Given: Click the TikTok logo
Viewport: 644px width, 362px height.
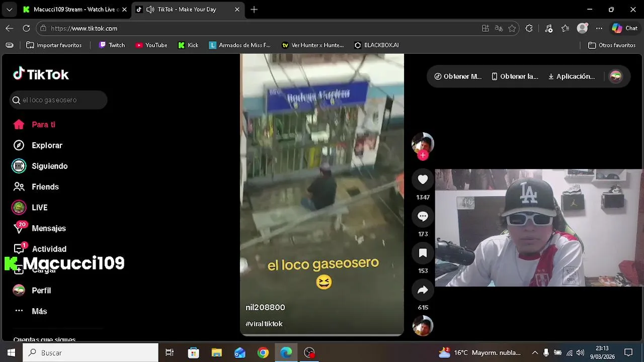Looking at the screenshot, I should click(x=41, y=74).
